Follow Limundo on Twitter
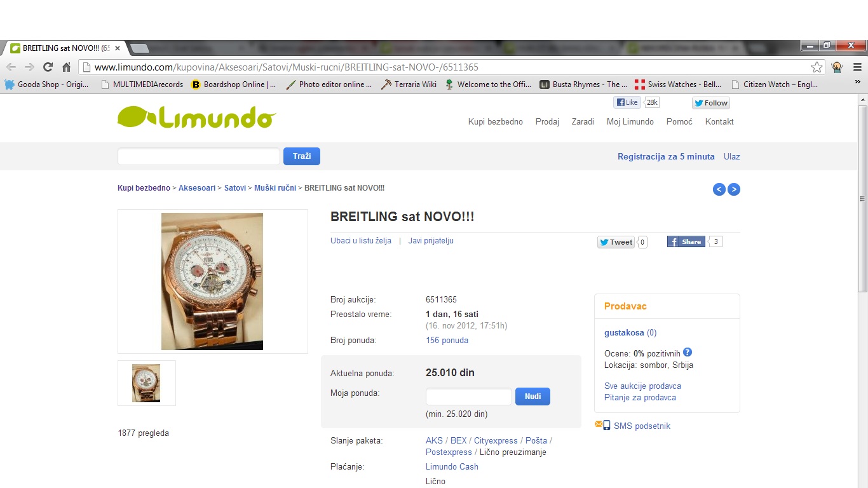 pyautogui.click(x=711, y=103)
